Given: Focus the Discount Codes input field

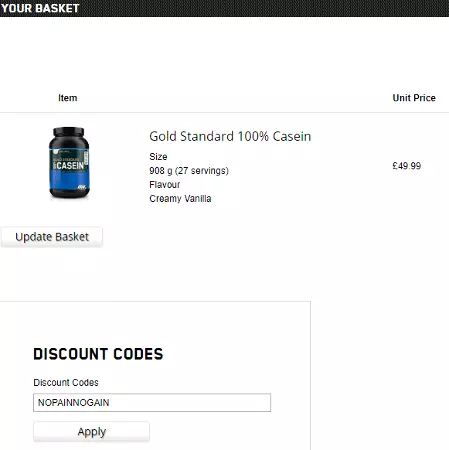Looking at the screenshot, I should (152, 402).
